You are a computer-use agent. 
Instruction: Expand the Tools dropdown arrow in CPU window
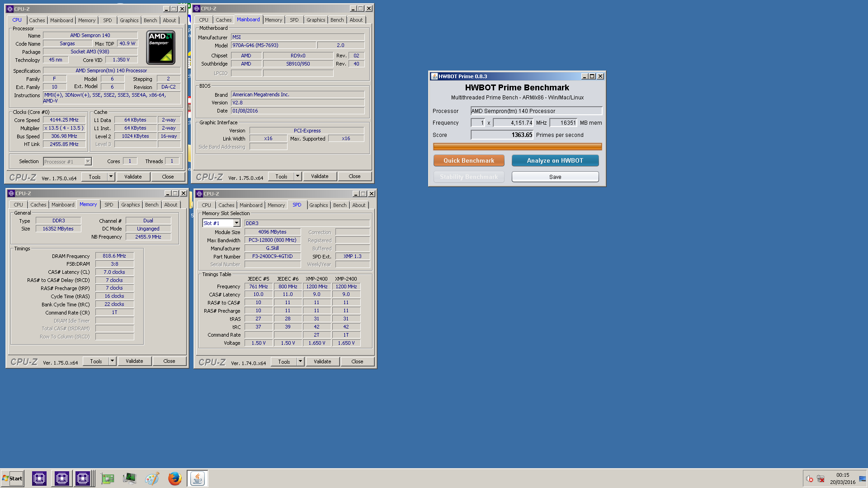111,177
